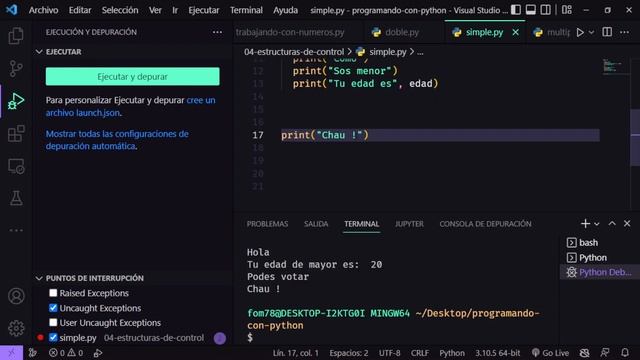
Task: Click the CRLF end of line selector
Action: (x=420, y=353)
